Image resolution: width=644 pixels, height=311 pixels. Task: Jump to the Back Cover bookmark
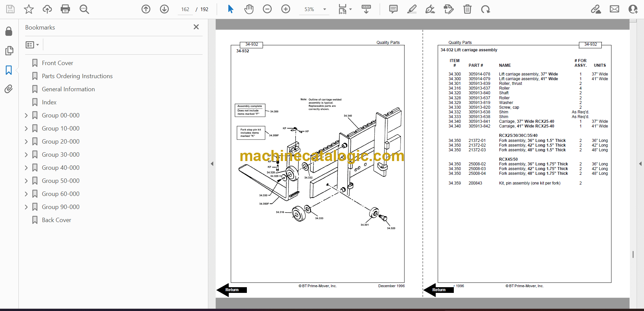56,220
